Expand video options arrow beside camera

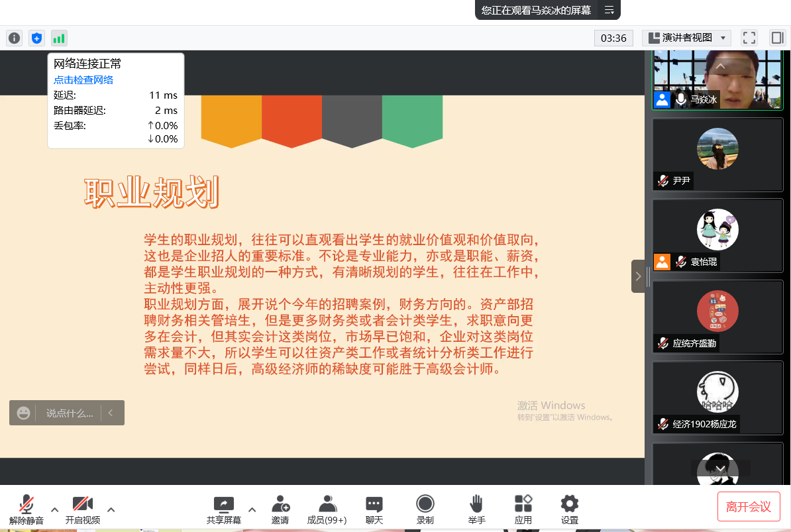coord(111,509)
